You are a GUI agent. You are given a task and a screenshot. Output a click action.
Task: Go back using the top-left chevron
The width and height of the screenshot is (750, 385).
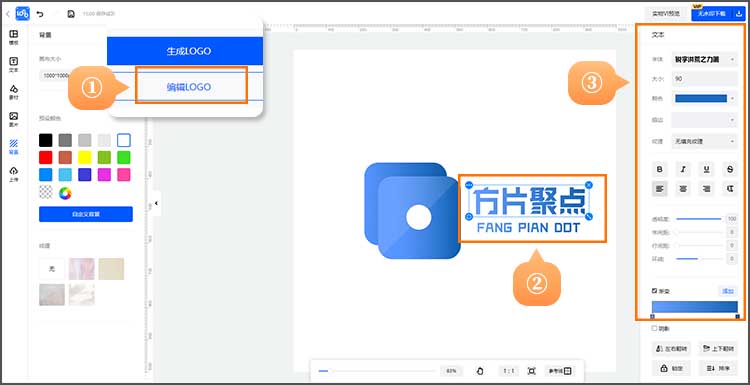pyautogui.click(x=8, y=14)
